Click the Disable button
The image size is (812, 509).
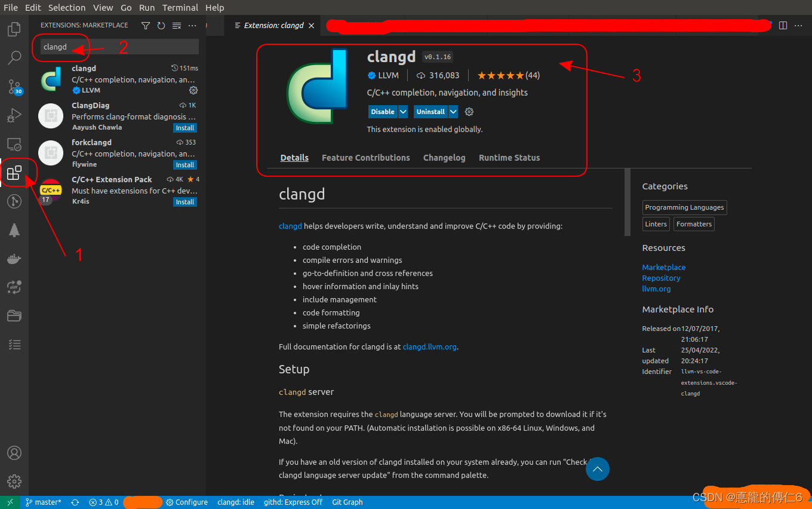click(383, 112)
